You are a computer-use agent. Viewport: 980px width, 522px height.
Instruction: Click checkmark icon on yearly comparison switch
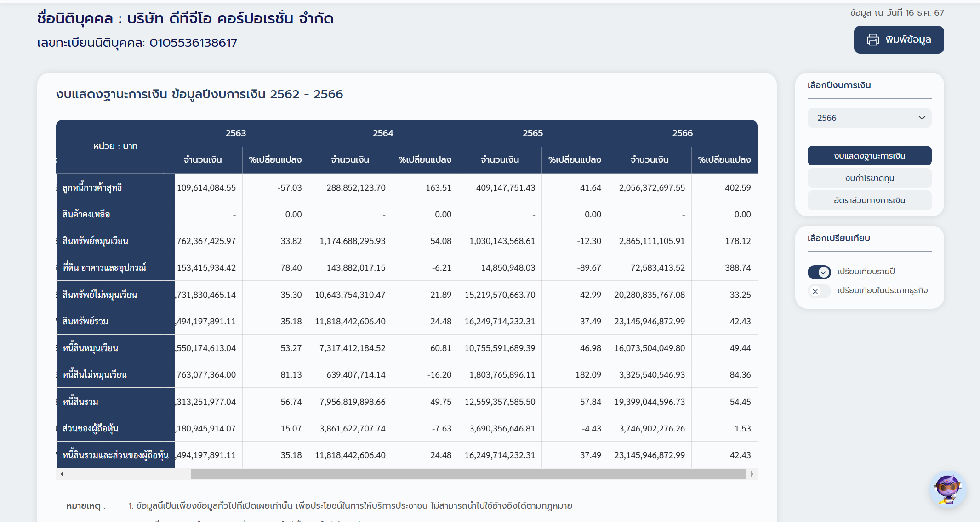coord(824,272)
